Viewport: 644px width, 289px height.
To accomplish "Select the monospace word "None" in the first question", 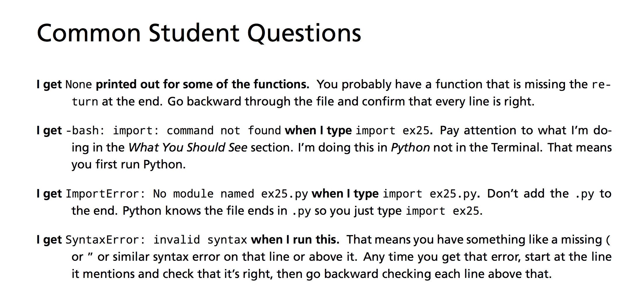I will click(79, 84).
